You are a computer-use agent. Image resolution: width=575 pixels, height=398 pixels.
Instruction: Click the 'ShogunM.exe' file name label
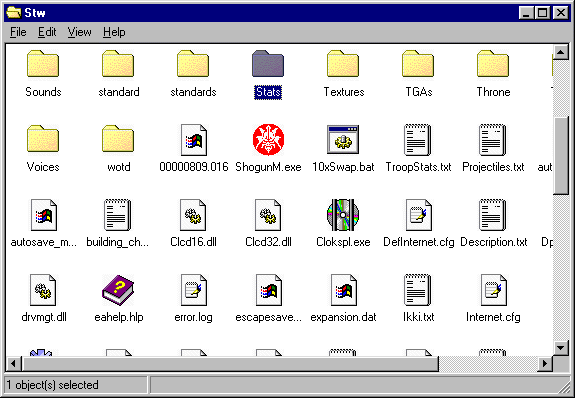(268, 167)
